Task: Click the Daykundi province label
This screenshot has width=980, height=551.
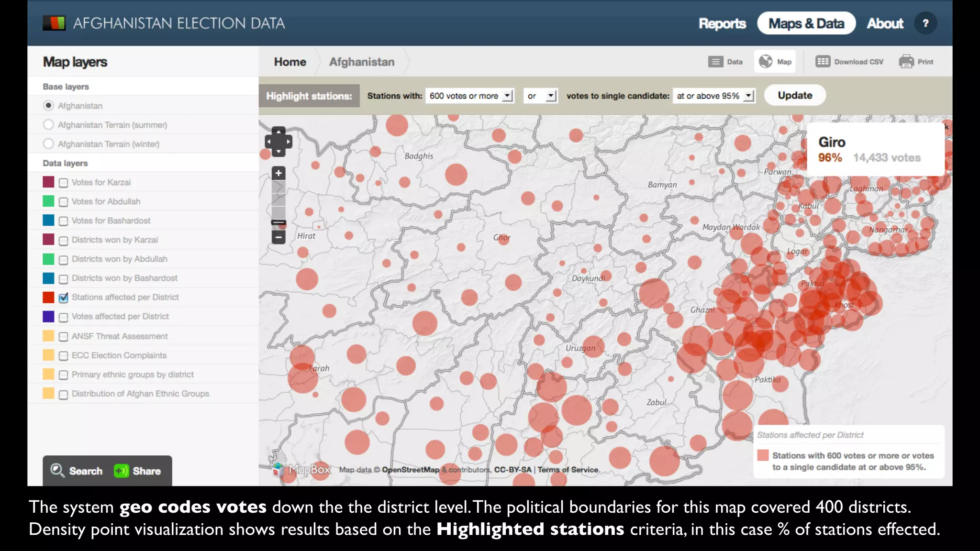Action: [x=588, y=278]
